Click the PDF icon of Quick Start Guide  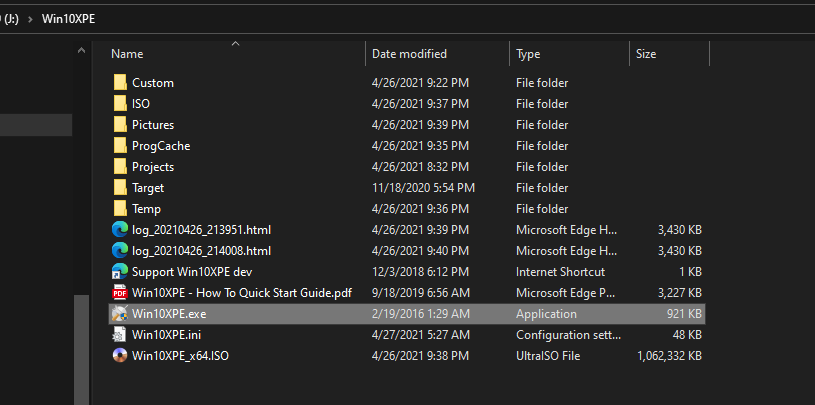[120, 293]
